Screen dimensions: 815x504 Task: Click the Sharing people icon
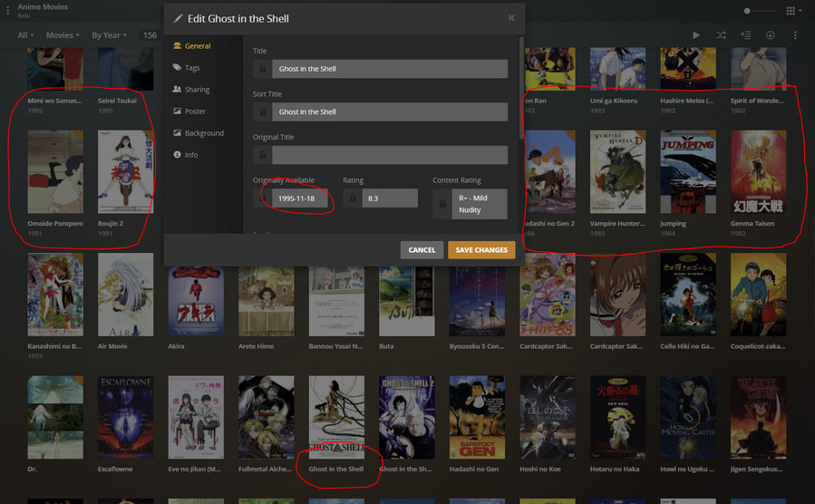(177, 89)
